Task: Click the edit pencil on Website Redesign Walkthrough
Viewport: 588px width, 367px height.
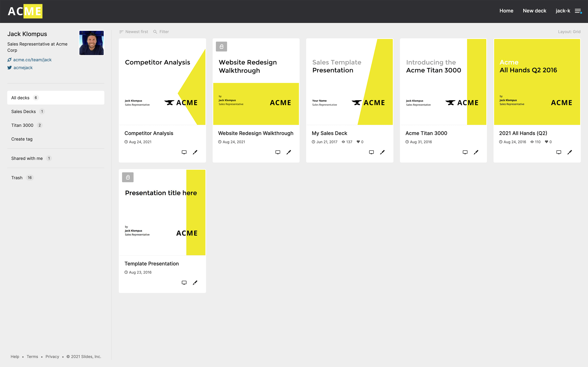Action: coord(289,152)
